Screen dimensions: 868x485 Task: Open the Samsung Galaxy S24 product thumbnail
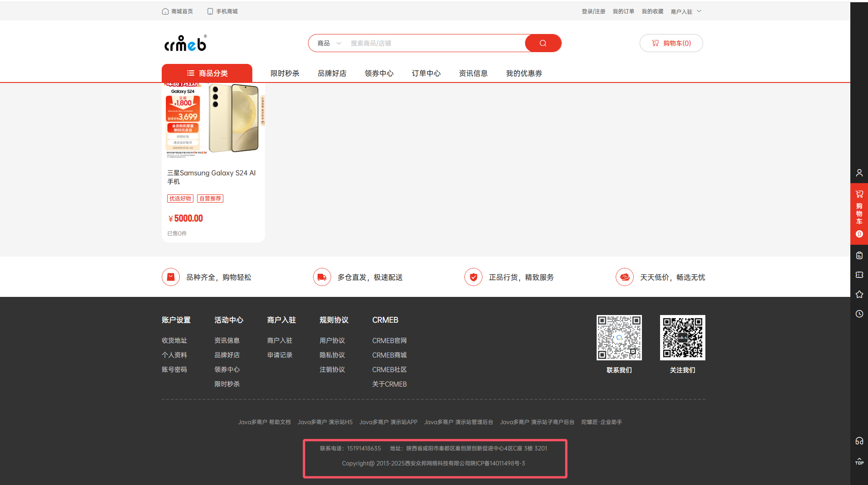click(213, 120)
